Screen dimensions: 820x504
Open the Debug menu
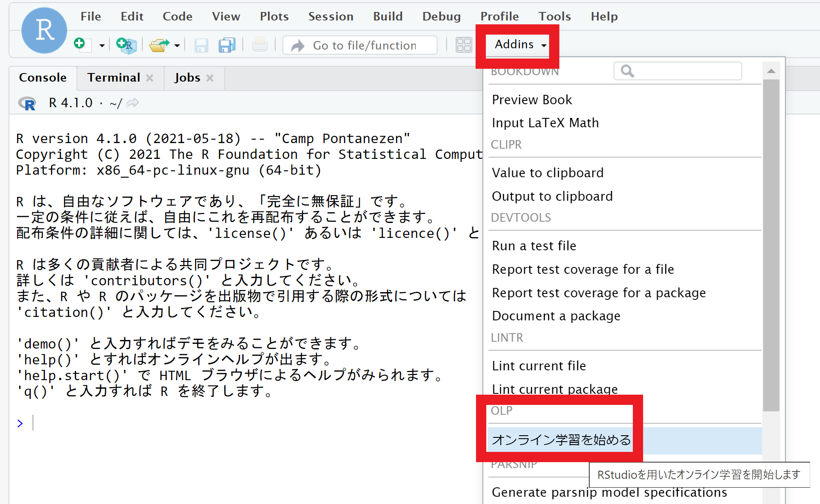(x=441, y=16)
